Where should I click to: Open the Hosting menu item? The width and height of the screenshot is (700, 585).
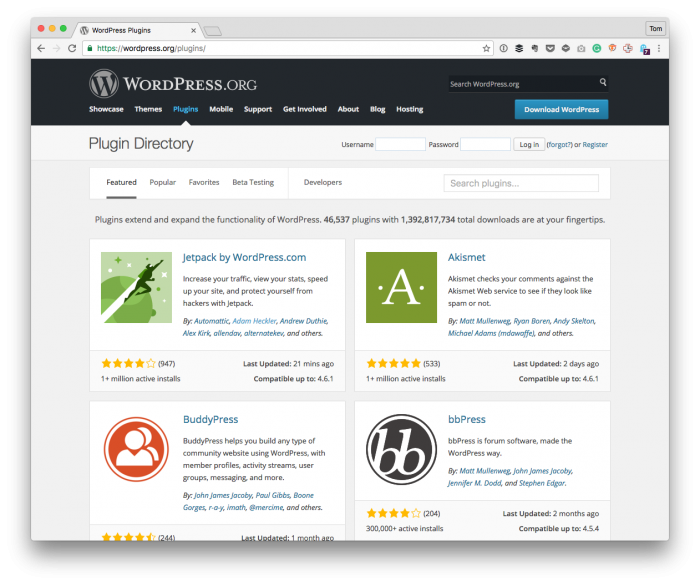click(x=409, y=109)
